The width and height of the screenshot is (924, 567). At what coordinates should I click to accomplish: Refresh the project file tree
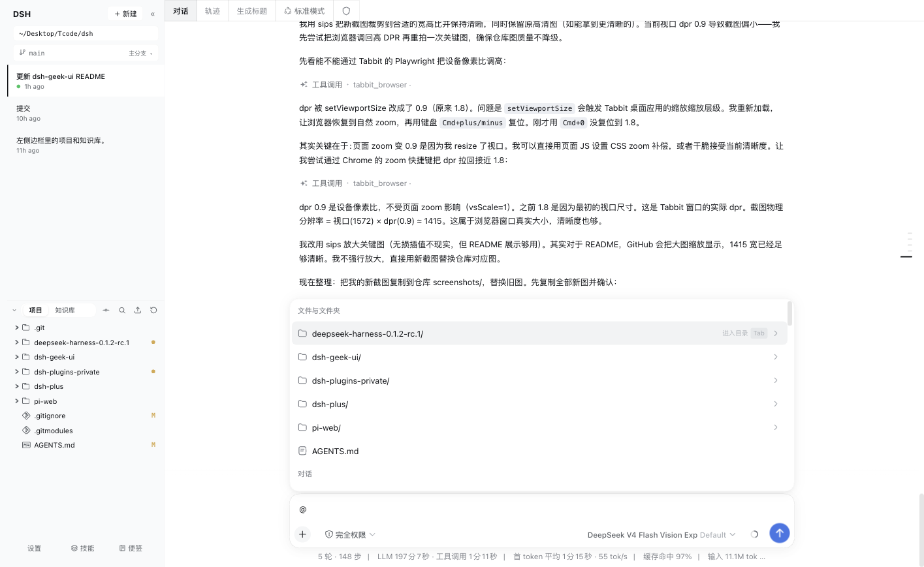153,311
